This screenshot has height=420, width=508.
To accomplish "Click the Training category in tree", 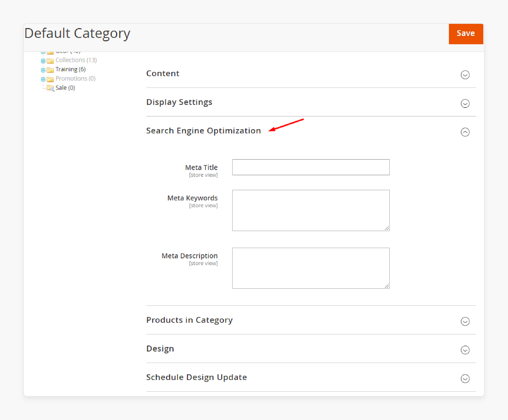I will coord(65,68).
